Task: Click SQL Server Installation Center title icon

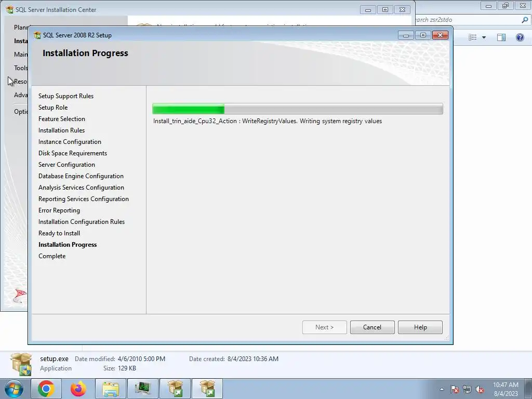Action: 10,9
